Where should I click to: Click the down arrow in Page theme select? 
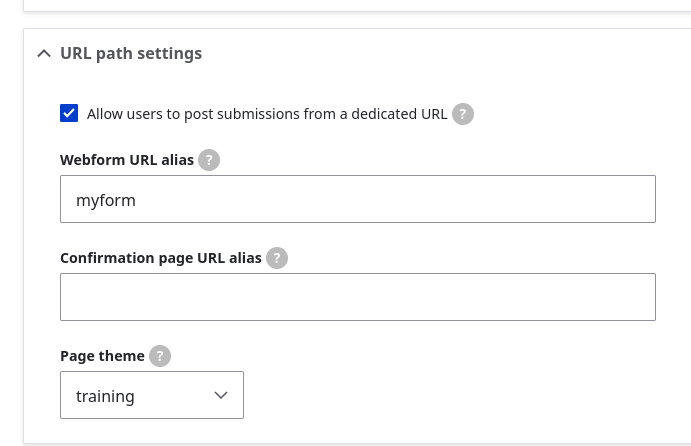tap(221, 395)
